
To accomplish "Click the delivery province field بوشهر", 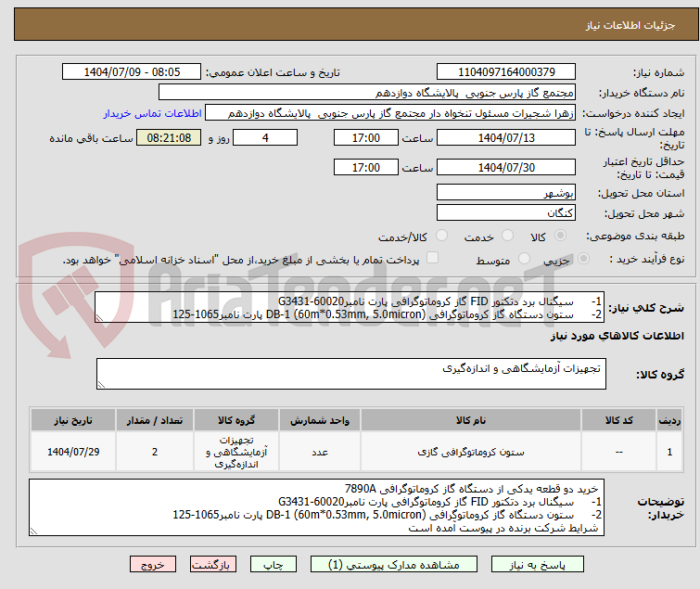I will [x=506, y=192].
